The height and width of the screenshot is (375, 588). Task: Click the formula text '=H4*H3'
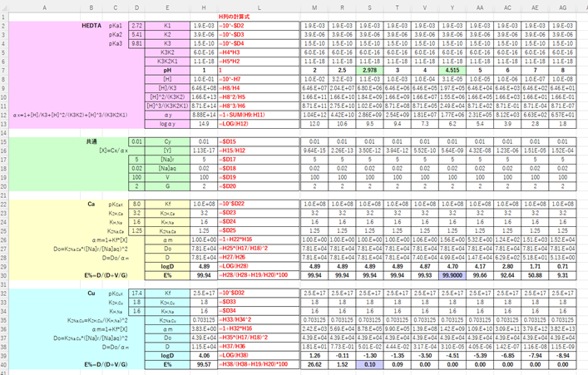click(x=229, y=52)
